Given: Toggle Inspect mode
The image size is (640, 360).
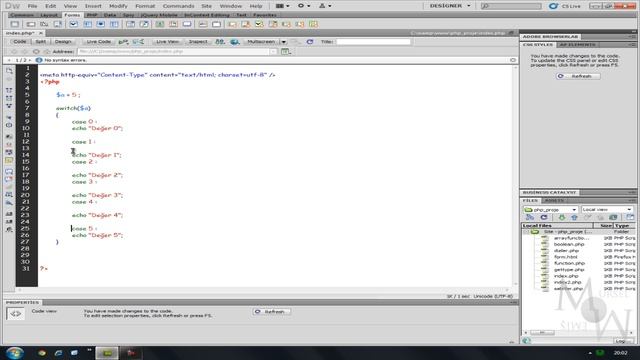Looking at the screenshot, I should click(198, 42).
